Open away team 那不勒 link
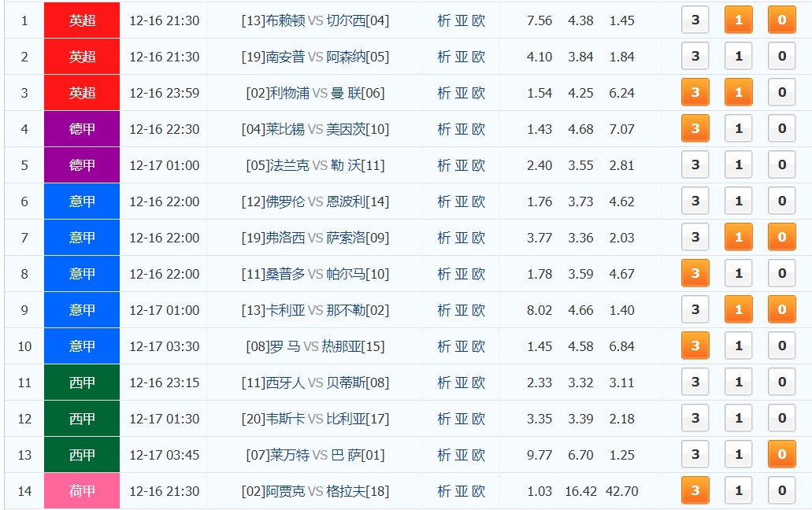This screenshot has height=510, width=812. click(x=346, y=310)
